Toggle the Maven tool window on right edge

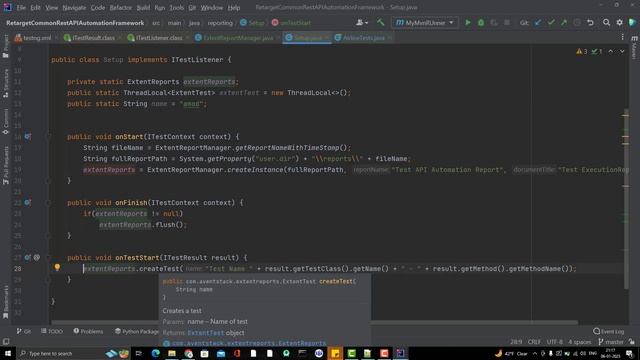[x=634, y=47]
